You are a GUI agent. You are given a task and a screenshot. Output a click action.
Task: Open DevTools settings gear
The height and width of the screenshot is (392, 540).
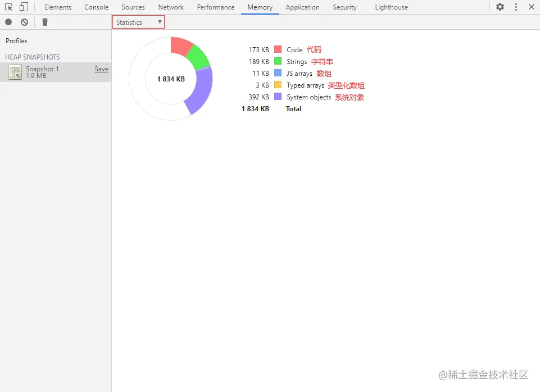[x=500, y=7]
